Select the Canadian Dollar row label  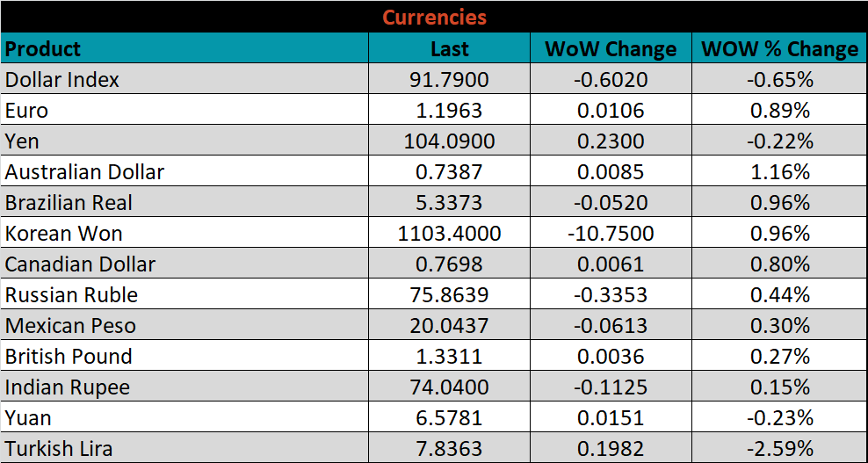pyautogui.click(x=80, y=264)
